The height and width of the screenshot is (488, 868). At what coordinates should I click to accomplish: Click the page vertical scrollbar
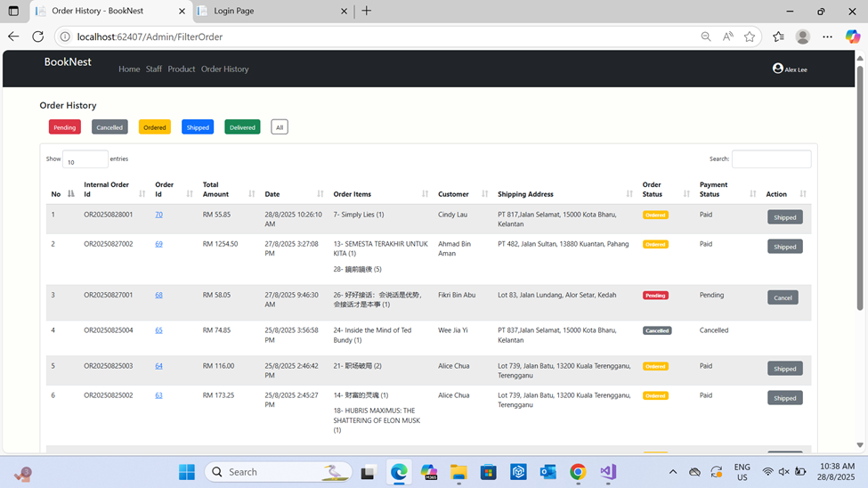860,188
